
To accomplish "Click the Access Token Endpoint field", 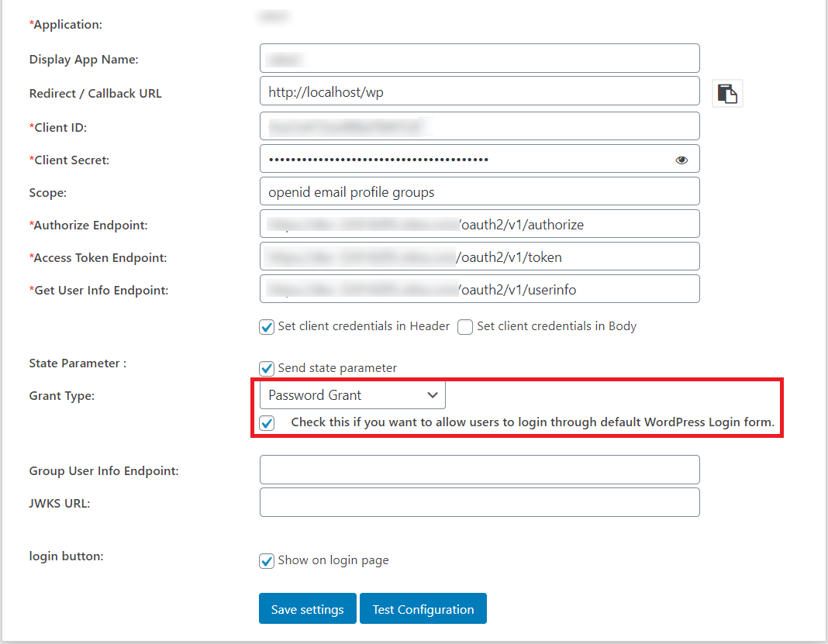I will coord(479,257).
